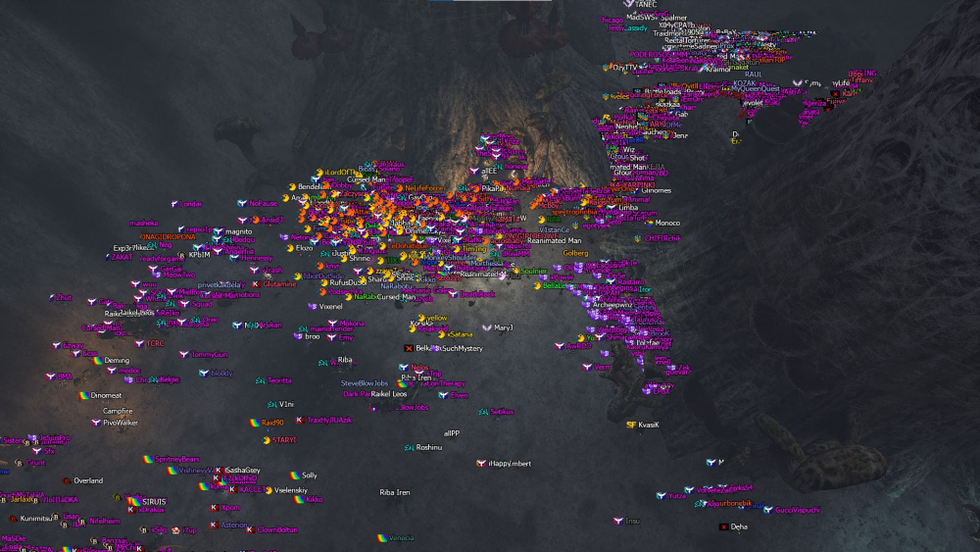
Task: Select the RAUL nameplate
Action: (x=753, y=74)
